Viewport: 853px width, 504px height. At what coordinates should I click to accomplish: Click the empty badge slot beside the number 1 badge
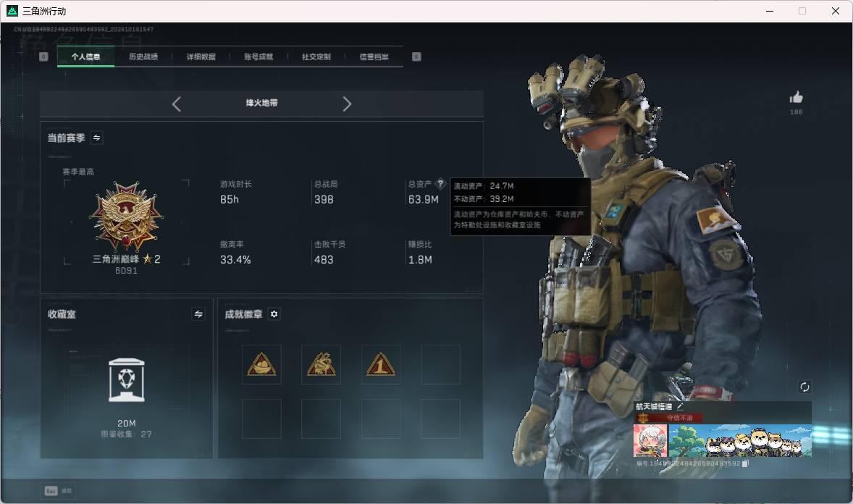[x=441, y=365]
